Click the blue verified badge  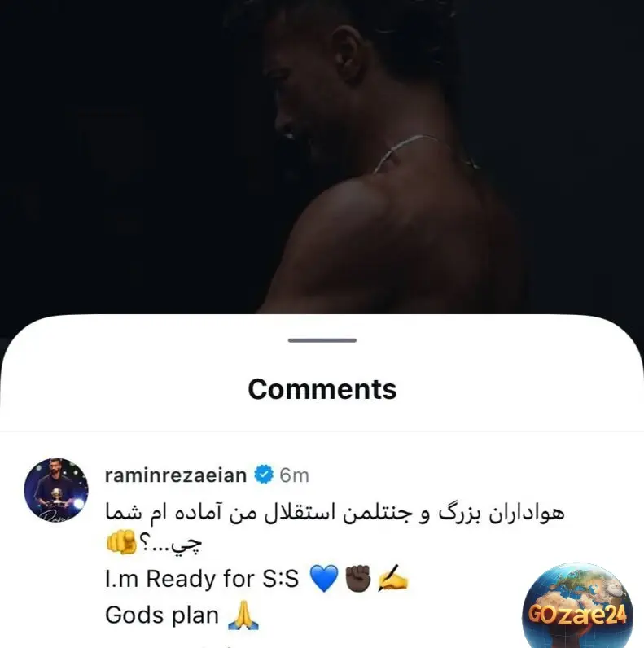[263, 475]
